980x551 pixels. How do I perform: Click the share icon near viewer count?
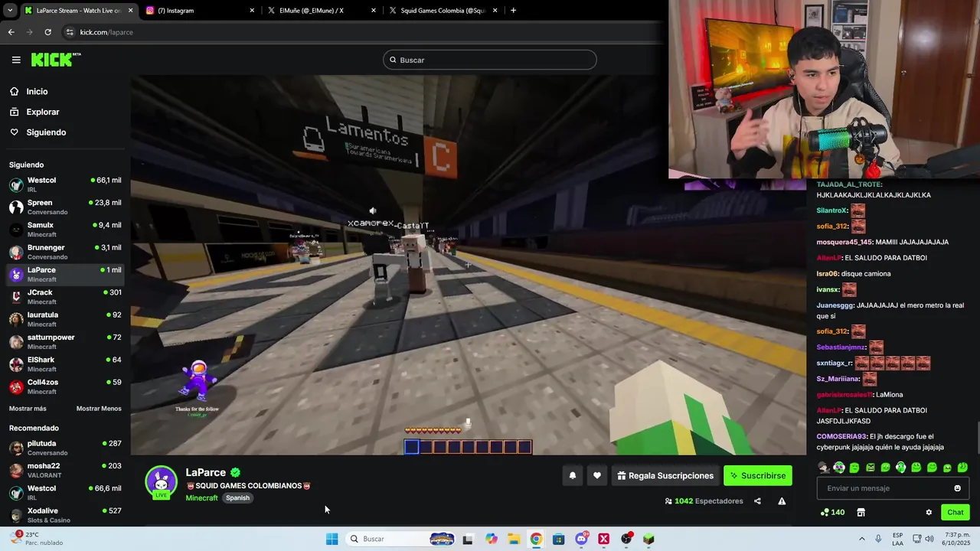[757, 501]
